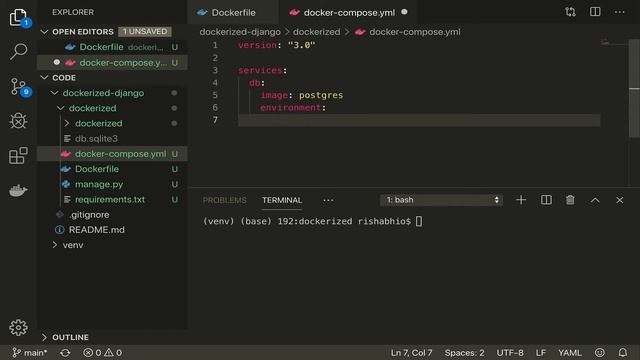Click unsaved dot on docker-compose.yml tab
This screenshot has width=640, height=360.
[404, 12]
